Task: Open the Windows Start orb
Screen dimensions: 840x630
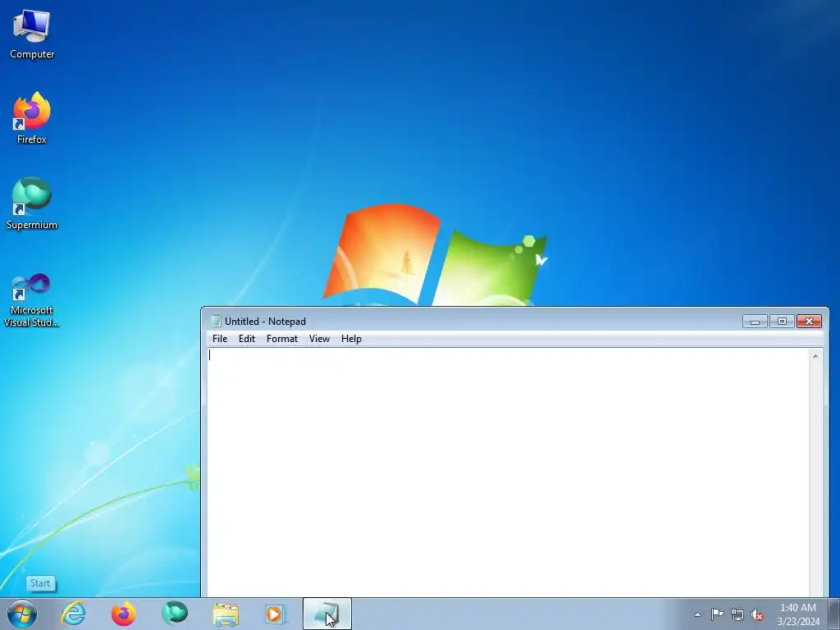Action: tap(22, 614)
